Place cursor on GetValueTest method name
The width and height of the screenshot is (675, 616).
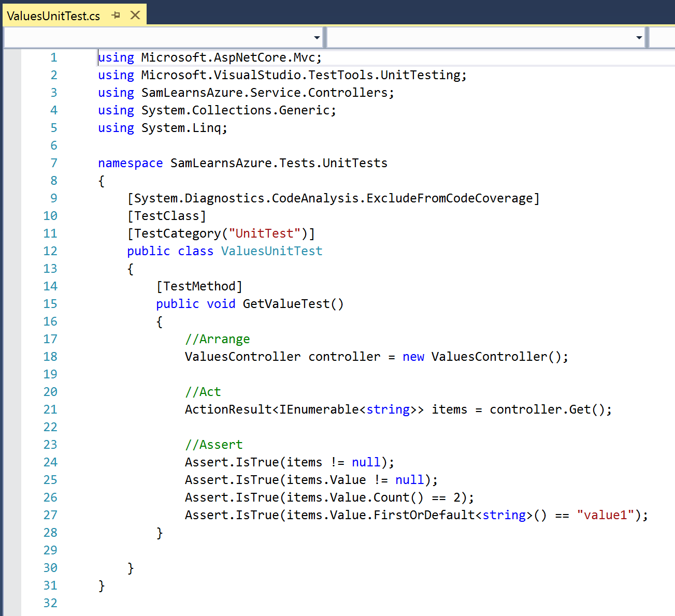click(286, 304)
